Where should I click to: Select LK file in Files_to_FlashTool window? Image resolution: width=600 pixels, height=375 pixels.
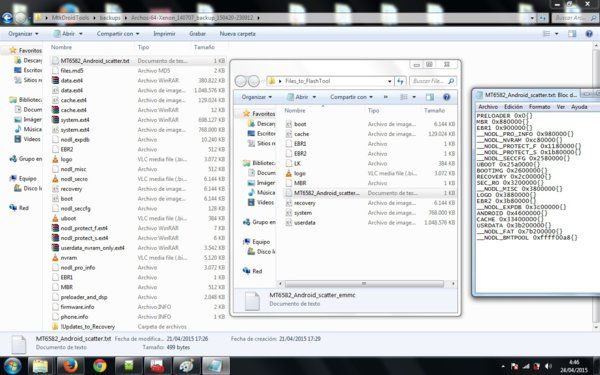(297, 163)
